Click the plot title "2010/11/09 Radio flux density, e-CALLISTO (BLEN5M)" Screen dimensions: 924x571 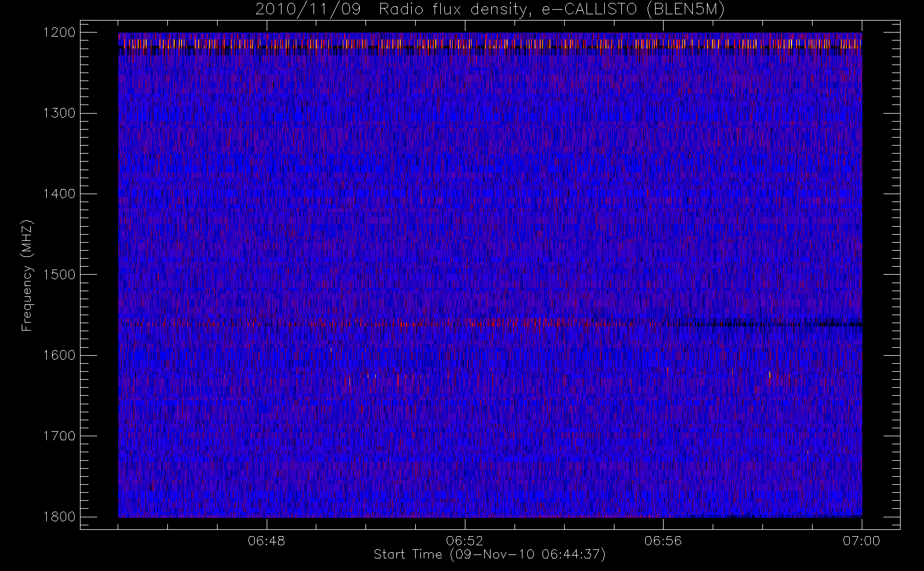tap(490, 10)
